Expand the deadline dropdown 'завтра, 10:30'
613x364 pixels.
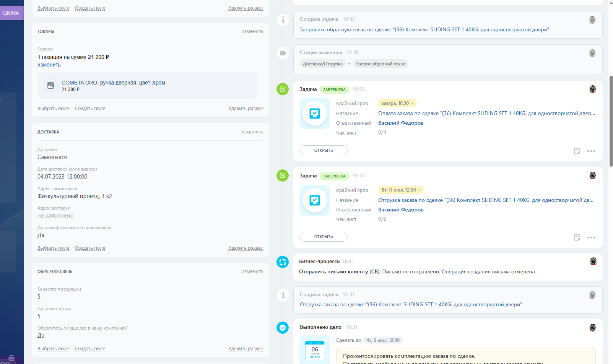click(x=397, y=103)
